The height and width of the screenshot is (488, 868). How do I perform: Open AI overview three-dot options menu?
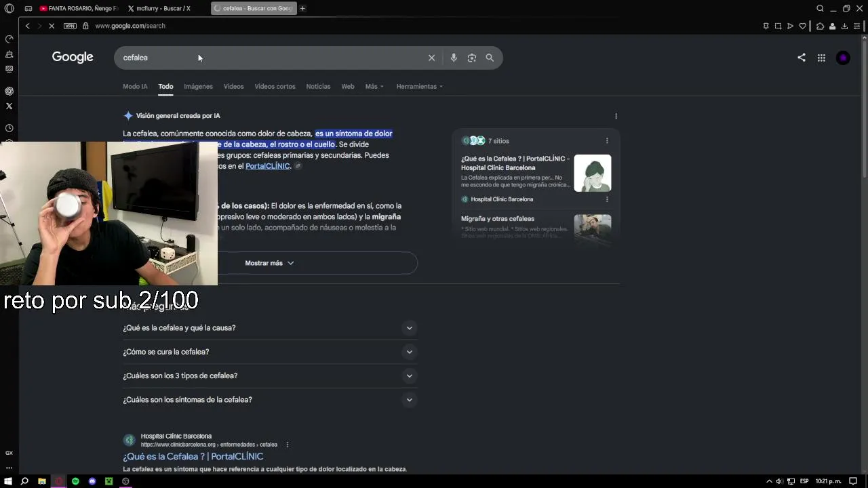pyautogui.click(x=616, y=116)
